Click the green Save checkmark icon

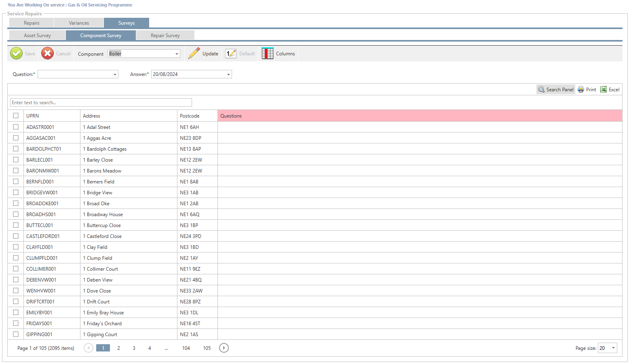click(x=16, y=53)
